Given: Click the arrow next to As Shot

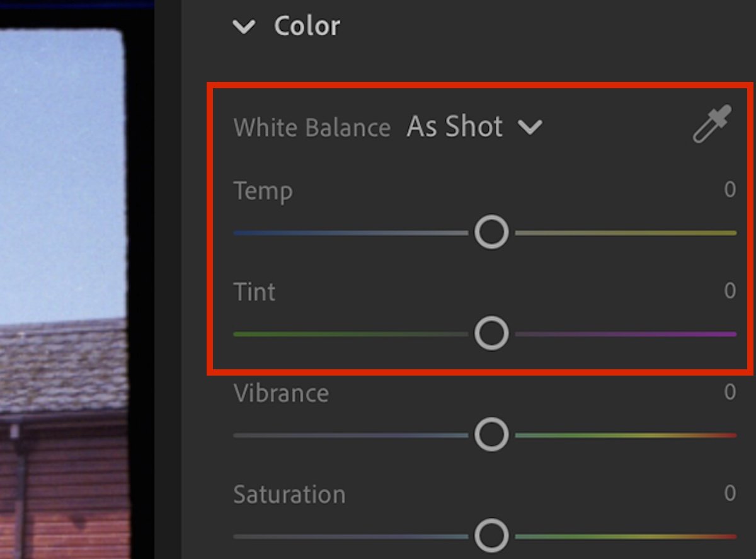Looking at the screenshot, I should click(x=530, y=127).
